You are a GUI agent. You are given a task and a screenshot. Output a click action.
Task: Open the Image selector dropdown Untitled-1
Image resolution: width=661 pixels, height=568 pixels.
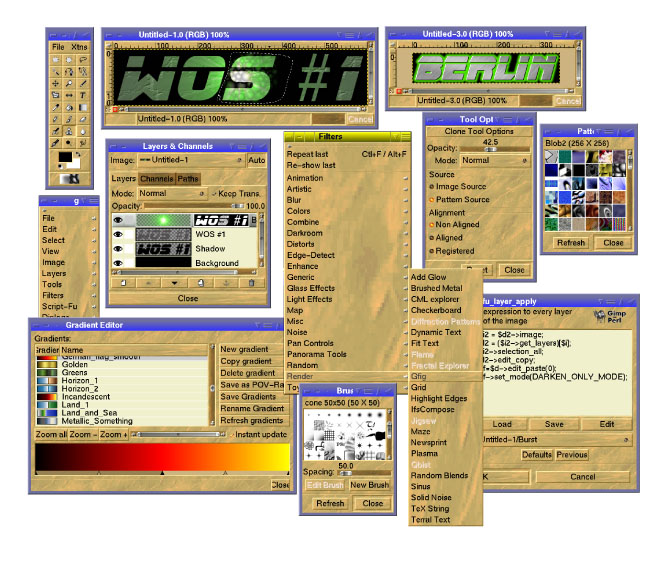[190, 160]
